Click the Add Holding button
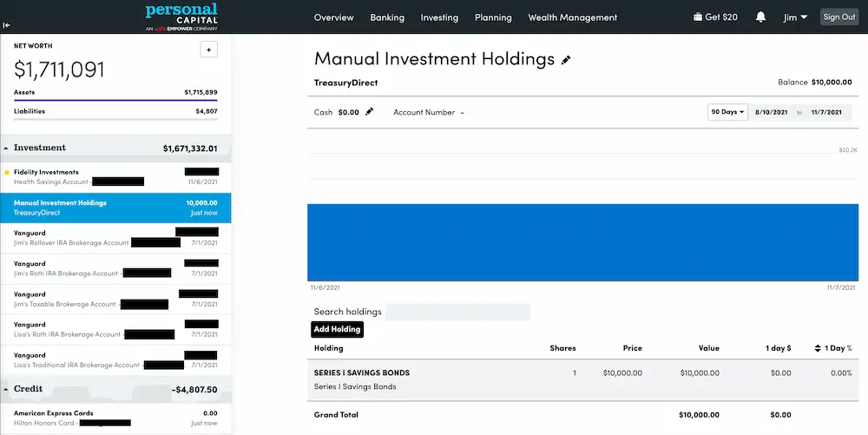The height and width of the screenshot is (435, 868). [x=337, y=329]
